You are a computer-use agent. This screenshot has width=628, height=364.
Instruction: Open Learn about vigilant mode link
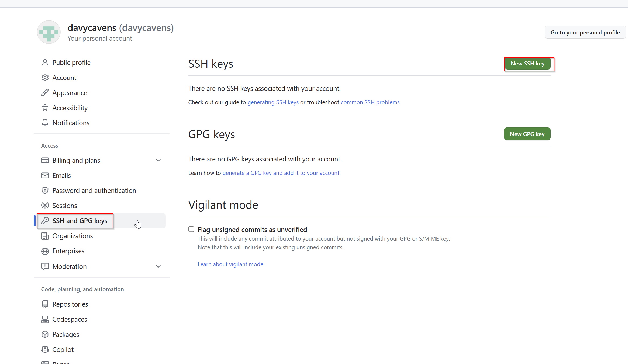point(231,264)
